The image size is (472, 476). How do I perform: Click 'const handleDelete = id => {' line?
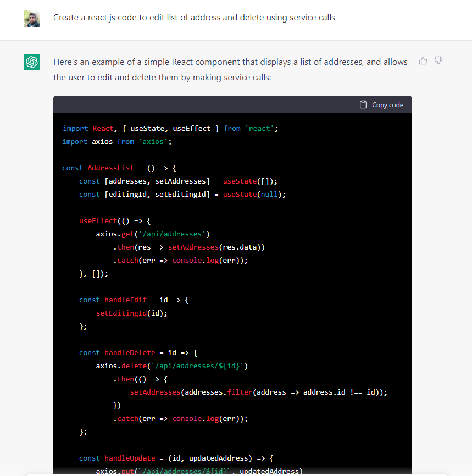[138, 353]
